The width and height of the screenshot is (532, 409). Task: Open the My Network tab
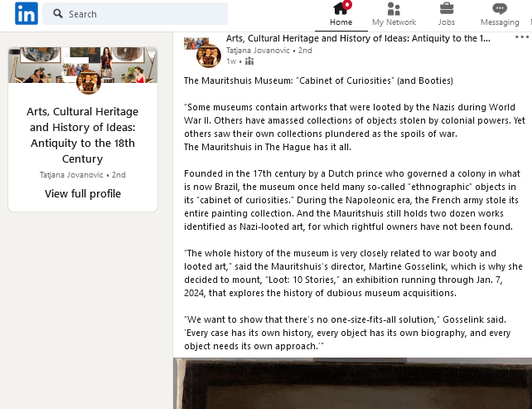click(394, 14)
